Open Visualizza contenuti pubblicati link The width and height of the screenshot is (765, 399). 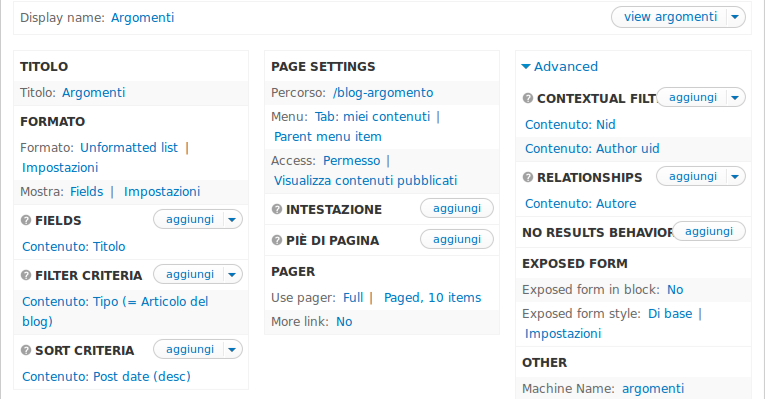(x=365, y=181)
